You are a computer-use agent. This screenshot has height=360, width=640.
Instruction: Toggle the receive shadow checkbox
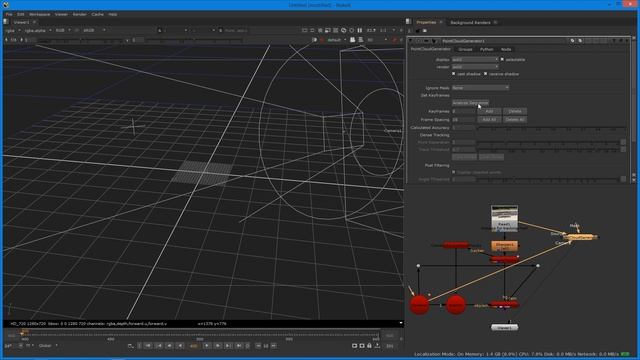pos(485,74)
